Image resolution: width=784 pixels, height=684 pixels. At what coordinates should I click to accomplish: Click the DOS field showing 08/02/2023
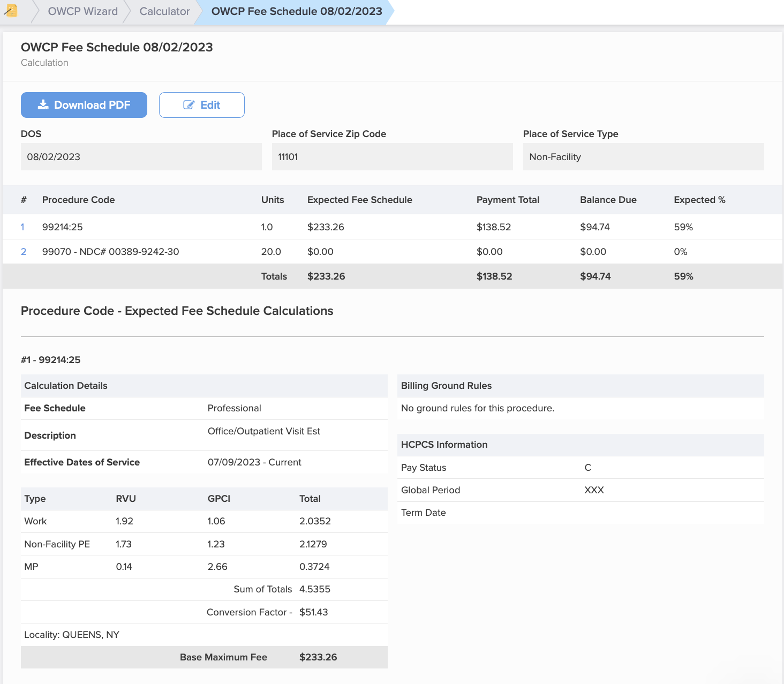[141, 157]
